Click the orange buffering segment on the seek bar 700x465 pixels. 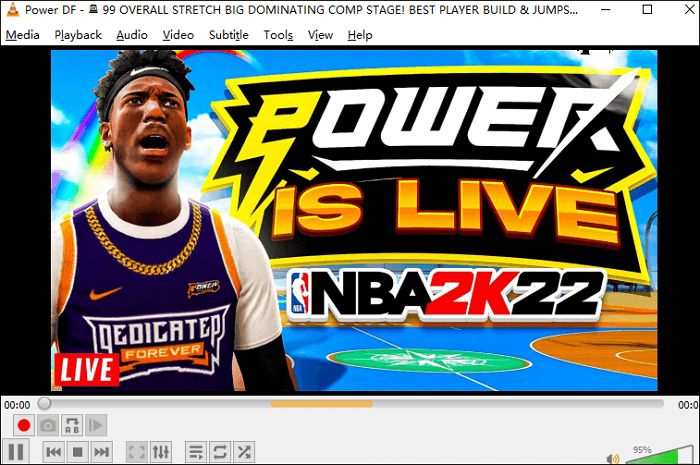[x=322, y=404]
